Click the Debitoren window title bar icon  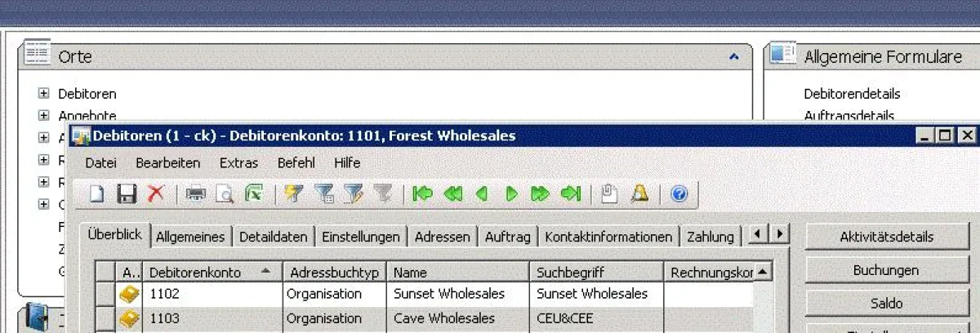point(81,136)
